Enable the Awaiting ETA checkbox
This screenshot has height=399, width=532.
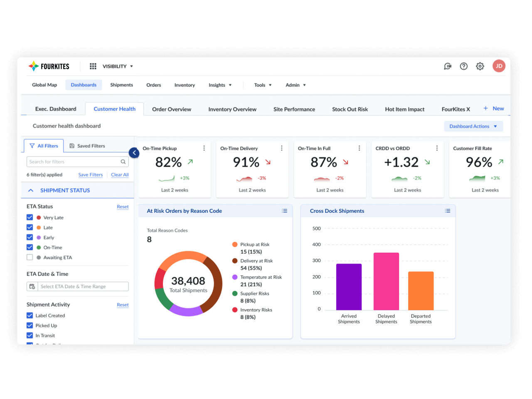[30, 257]
